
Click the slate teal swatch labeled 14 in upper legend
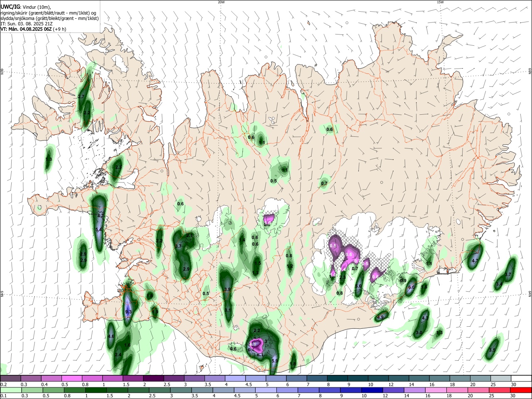point(419,378)
